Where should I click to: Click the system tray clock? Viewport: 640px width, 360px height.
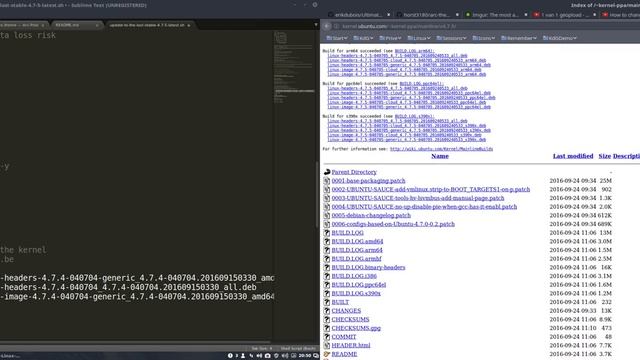[304, 356]
